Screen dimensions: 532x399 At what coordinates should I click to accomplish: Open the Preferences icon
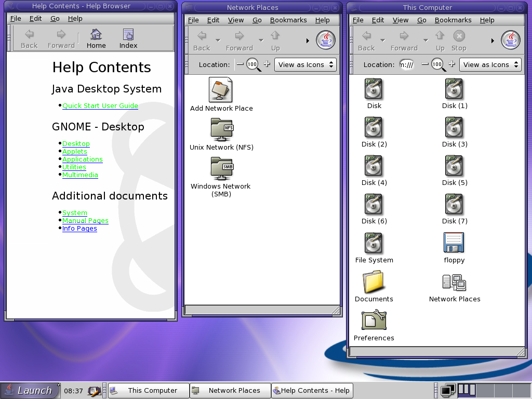374,320
